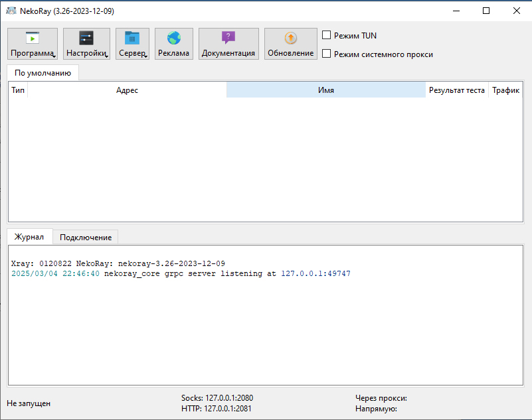
Task: Expand Программа dropdown arrow
Action: coord(53,56)
